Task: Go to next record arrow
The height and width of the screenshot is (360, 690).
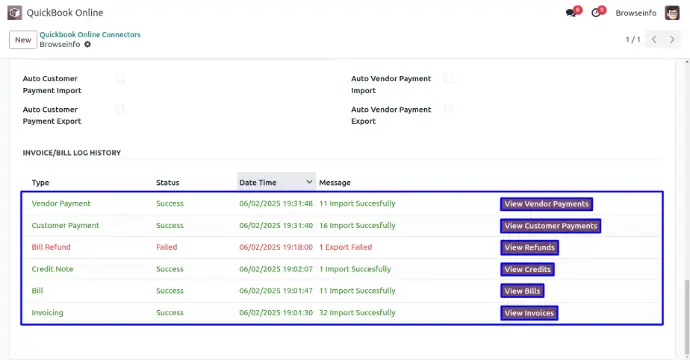Action: click(672, 40)
